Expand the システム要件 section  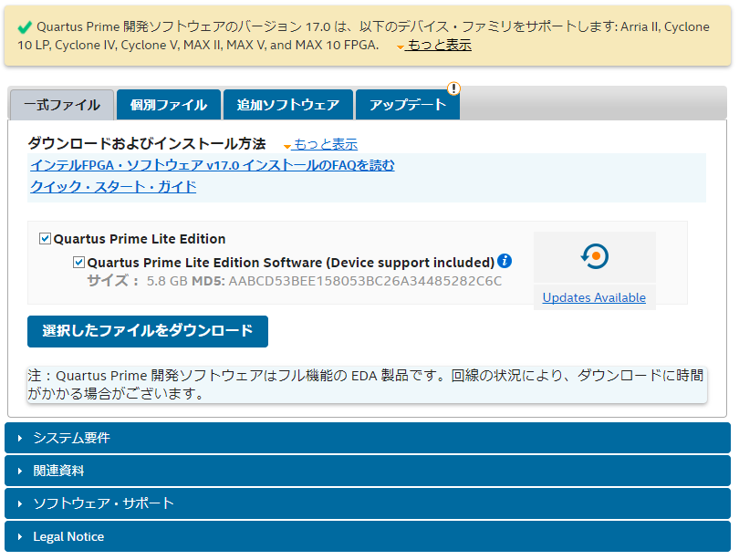point(368,438)
